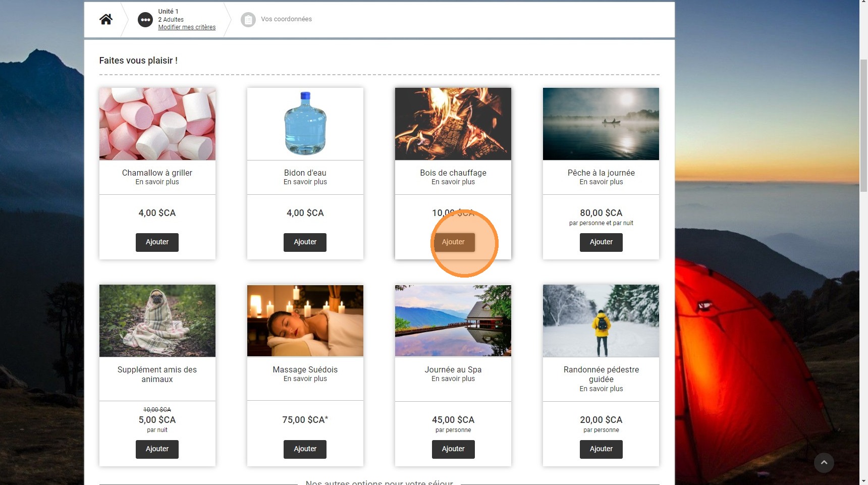Add Supplément amis des animaux option

157,449
